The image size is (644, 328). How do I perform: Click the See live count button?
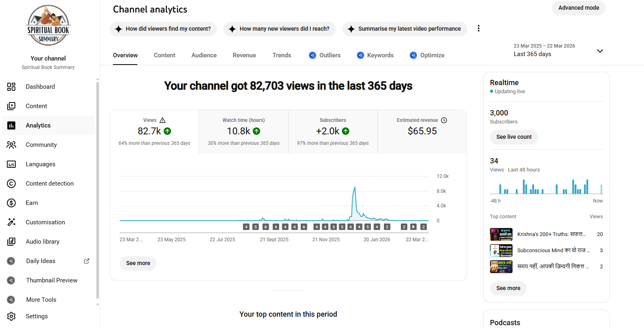(514, 137)
